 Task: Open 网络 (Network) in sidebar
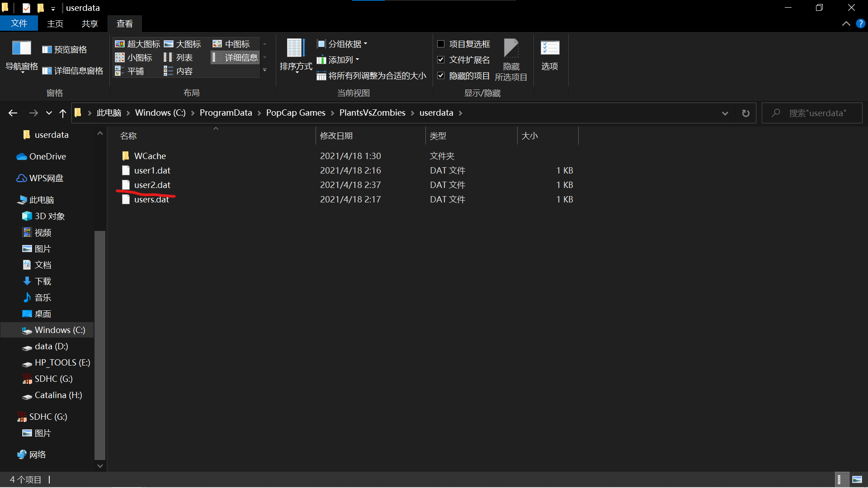tap(37, 455)
